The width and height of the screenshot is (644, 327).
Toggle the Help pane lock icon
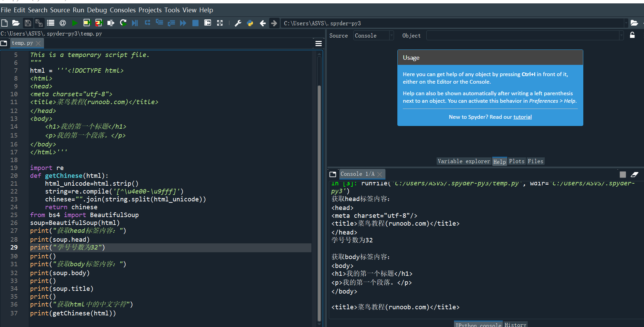632,35
